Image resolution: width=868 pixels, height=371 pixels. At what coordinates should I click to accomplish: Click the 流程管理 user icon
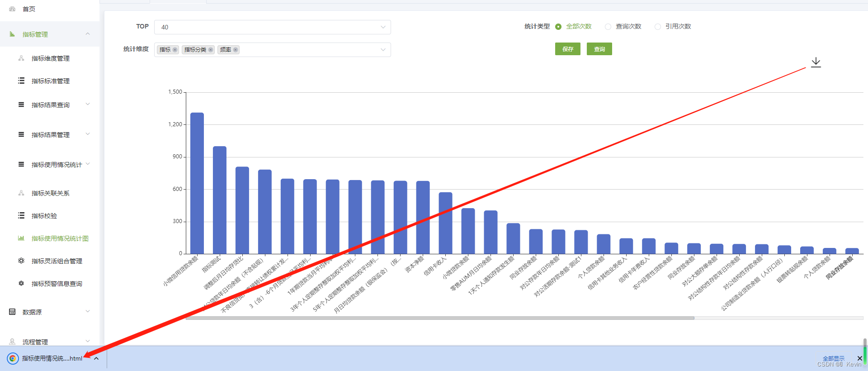tap(12, 342)
